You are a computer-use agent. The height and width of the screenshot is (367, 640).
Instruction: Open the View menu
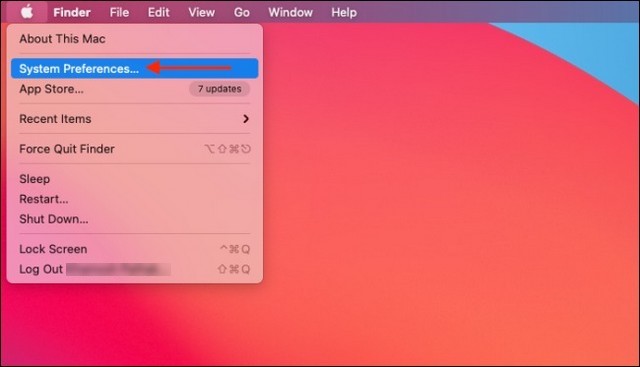(x=201, y=12)
